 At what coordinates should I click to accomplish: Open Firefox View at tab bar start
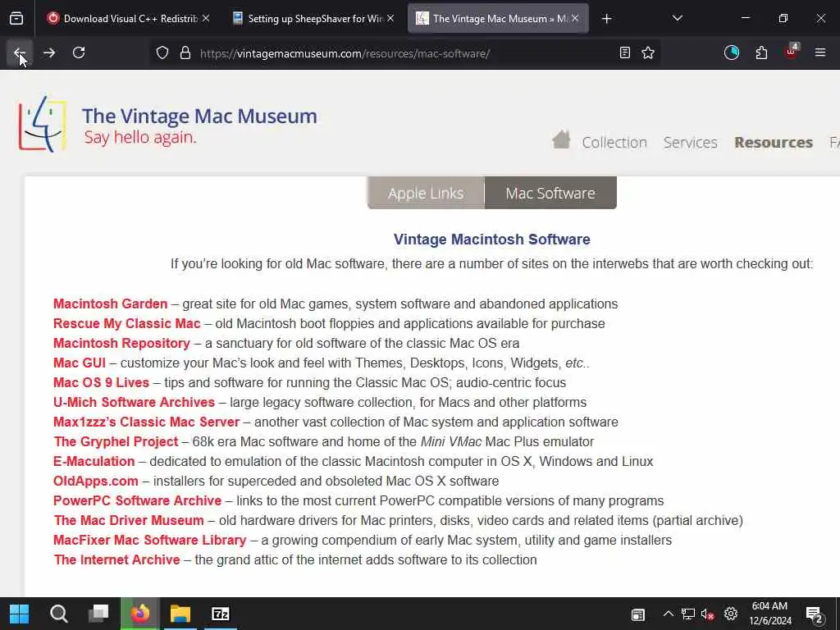(16, 19)
